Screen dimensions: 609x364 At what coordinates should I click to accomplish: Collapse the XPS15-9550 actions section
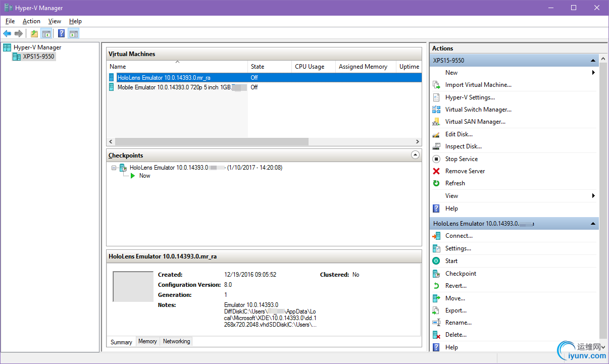[x=593, y=61]
